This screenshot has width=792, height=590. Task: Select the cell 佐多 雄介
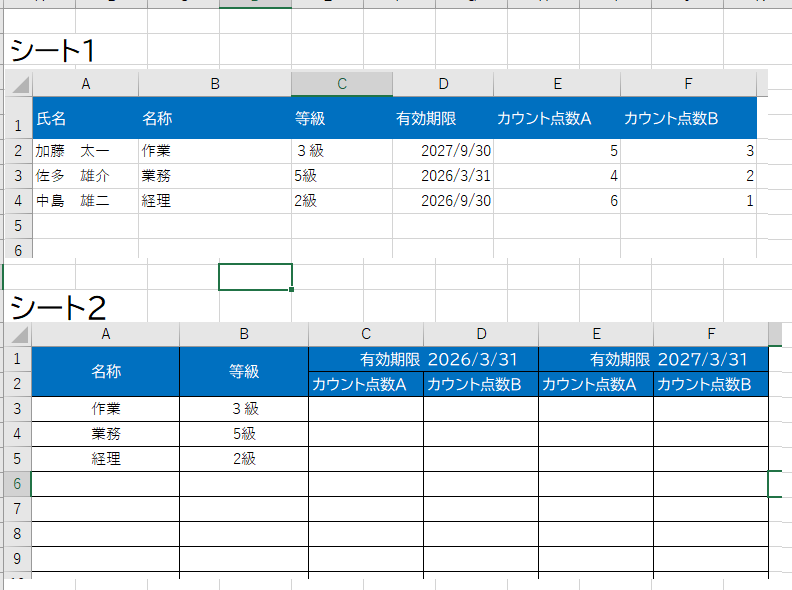pyautogui.click(x=86, y=176)
